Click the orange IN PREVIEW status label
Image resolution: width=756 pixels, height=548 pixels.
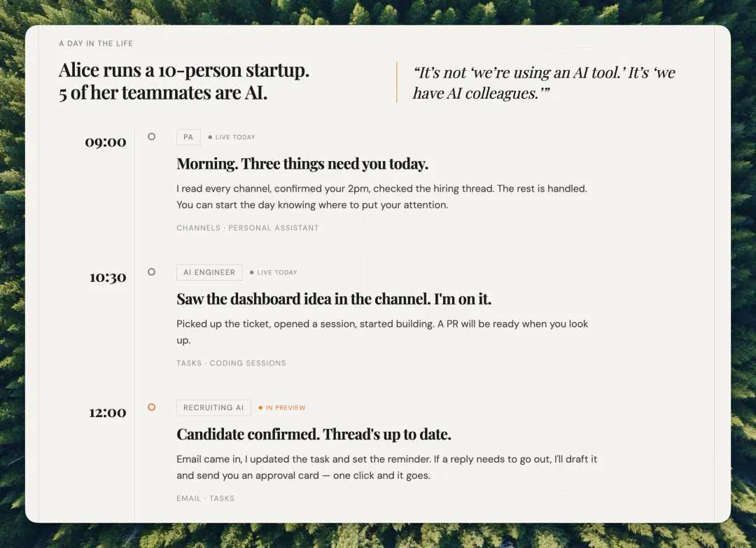click(282, 408)
